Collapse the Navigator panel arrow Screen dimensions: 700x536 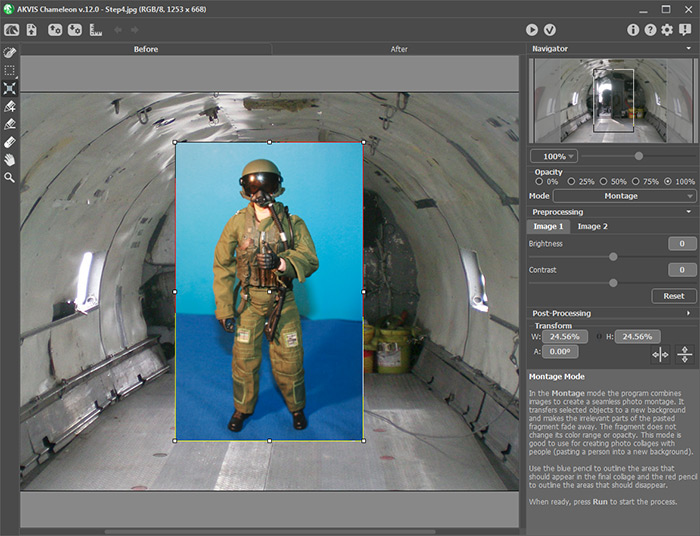point(688,48)
